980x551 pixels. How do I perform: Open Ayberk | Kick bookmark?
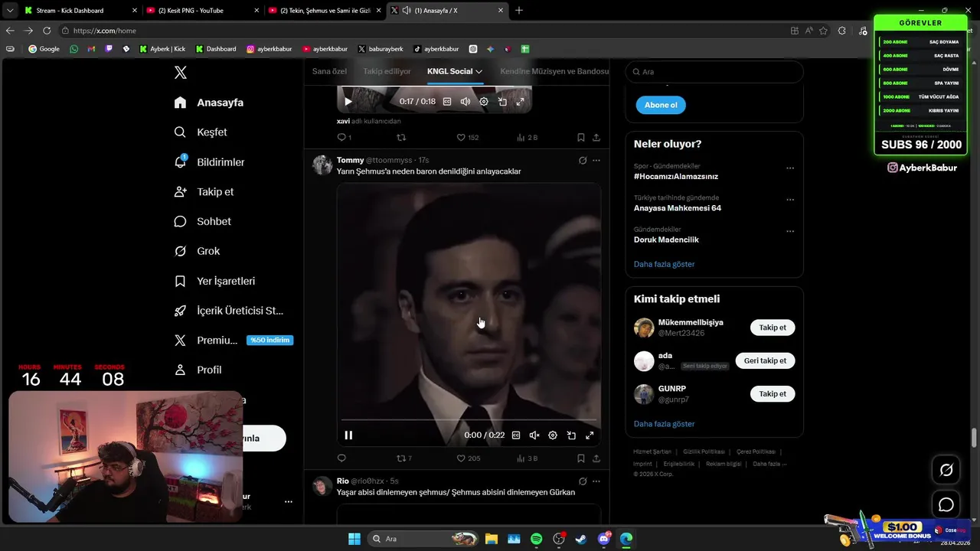tap(162, 49)
